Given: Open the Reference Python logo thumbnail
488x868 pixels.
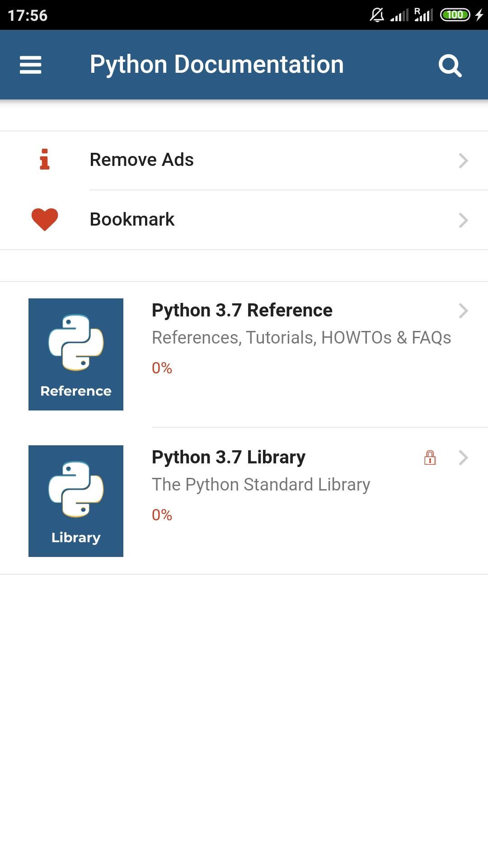Looking at the screenshot, I should click(x=76, y=354).
